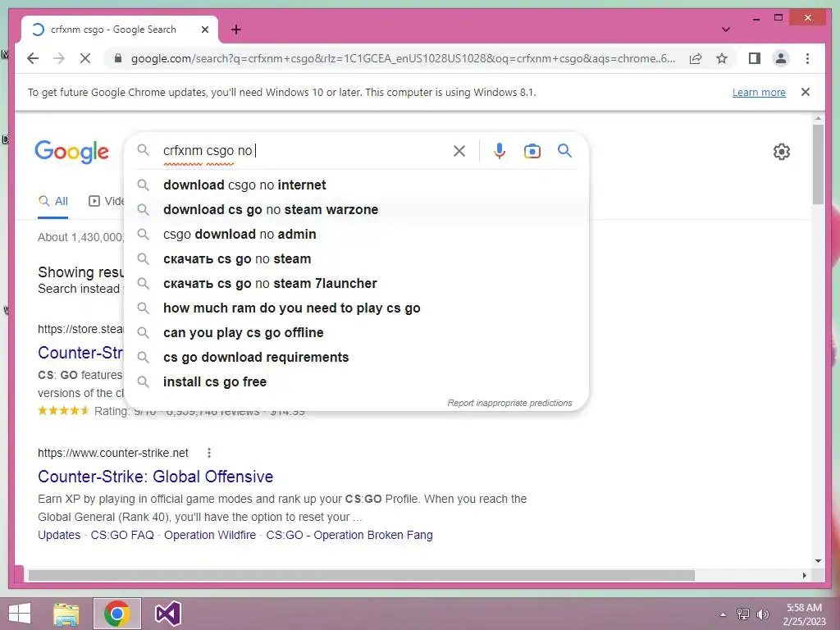The image size is (840, 630).
Task: Choose suggestion cs go download requirements
Action: [356, 358]
